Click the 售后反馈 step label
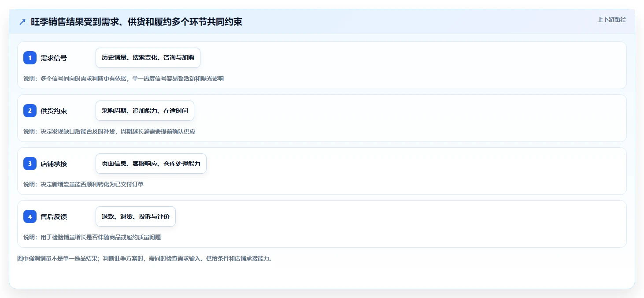 coord(54,216)
